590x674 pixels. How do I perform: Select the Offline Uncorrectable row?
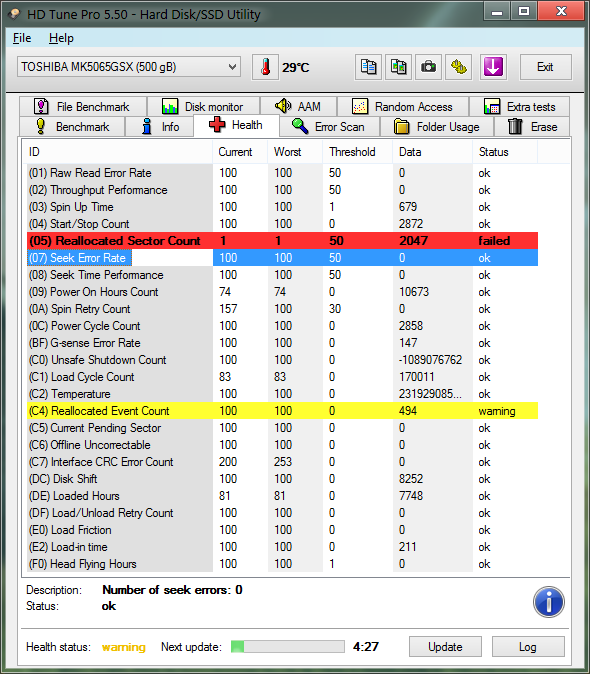pyautogui.click(x=282, y=445)
